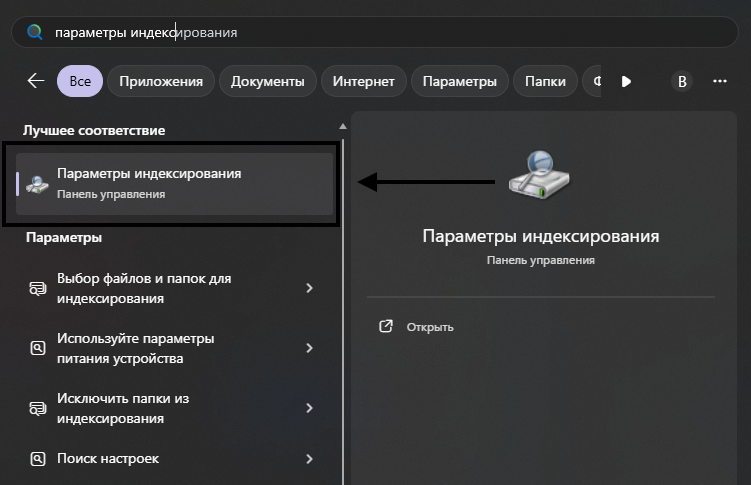Image resolution: width=751 pixels, height=485 pixels.
Task: Show more filter tabs with the play arrow
Action: tap(626, 81)
